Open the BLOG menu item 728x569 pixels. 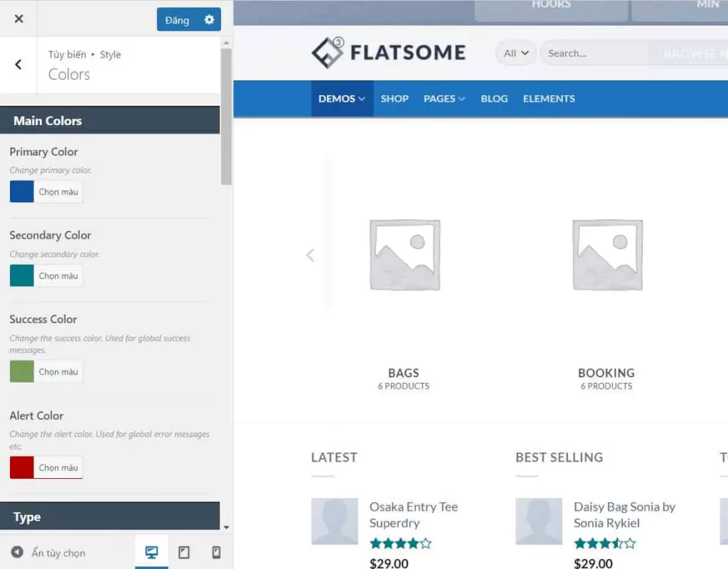pyautogui.click(x=493, y=99)
